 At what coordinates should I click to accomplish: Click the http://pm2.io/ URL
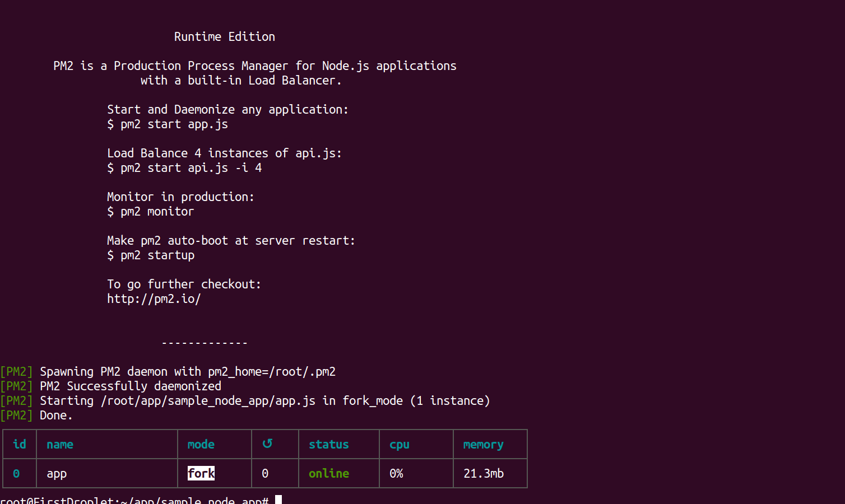click(x=154, y=299)
